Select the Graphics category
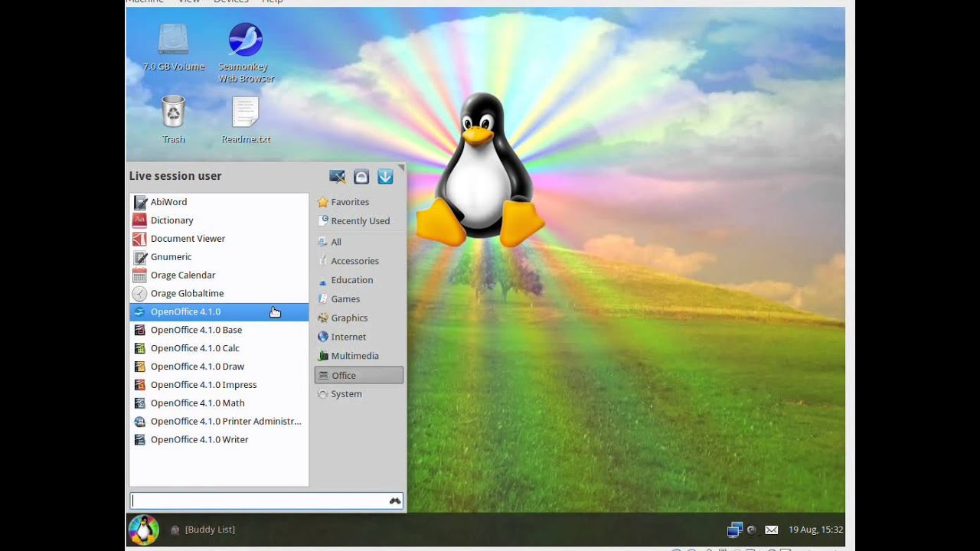980x551 pixels. click(x=358, y=318)
